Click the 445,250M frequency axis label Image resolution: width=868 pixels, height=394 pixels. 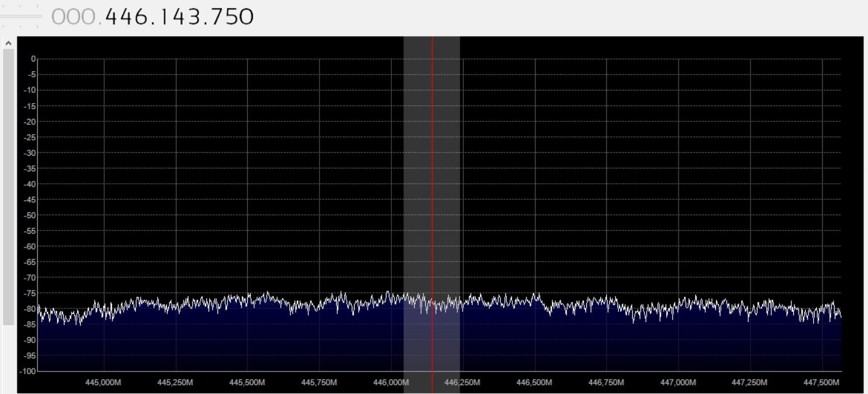point(175,383)
